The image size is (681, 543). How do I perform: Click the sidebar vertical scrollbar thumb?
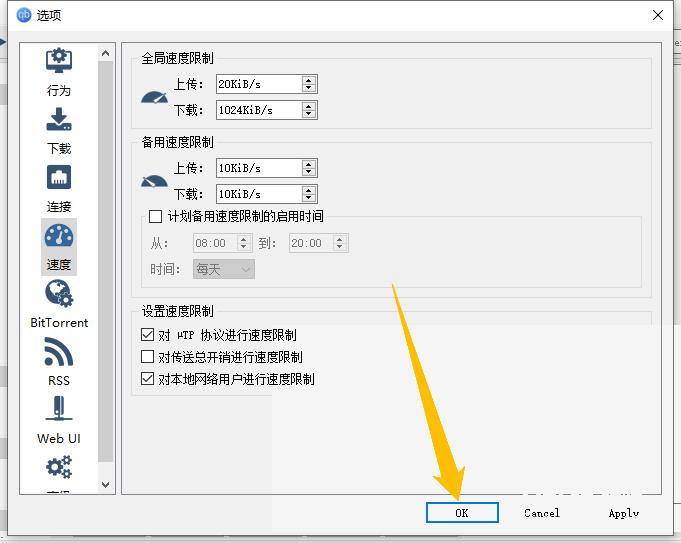pyautogui.click(x=106, y=261)
